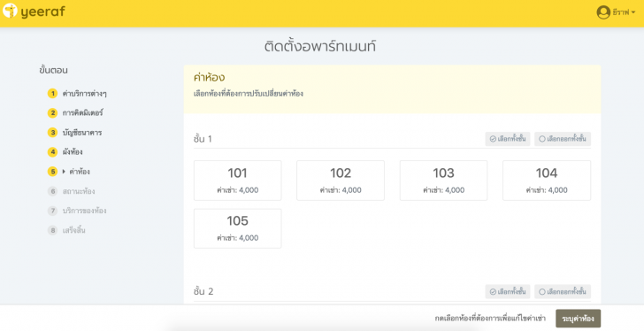This screenshot has height=331, width=644.
Task: Click step 6 number badge
Action: click(x=52, y=191)
